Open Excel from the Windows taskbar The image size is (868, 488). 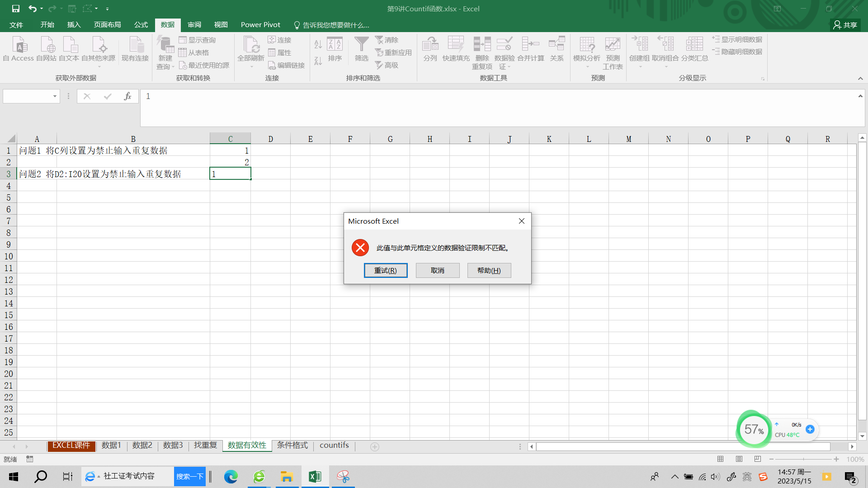tap(315, 477)
